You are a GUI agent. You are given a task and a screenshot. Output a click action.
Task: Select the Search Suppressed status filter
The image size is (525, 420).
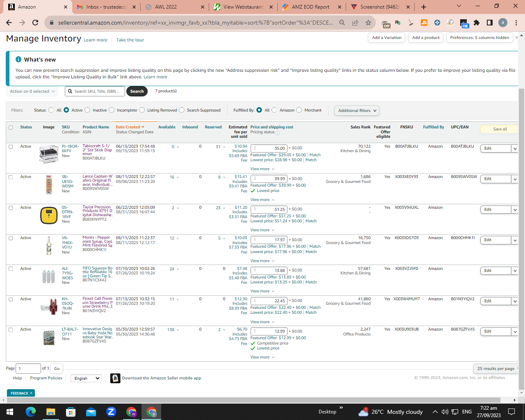pos(182,110)
